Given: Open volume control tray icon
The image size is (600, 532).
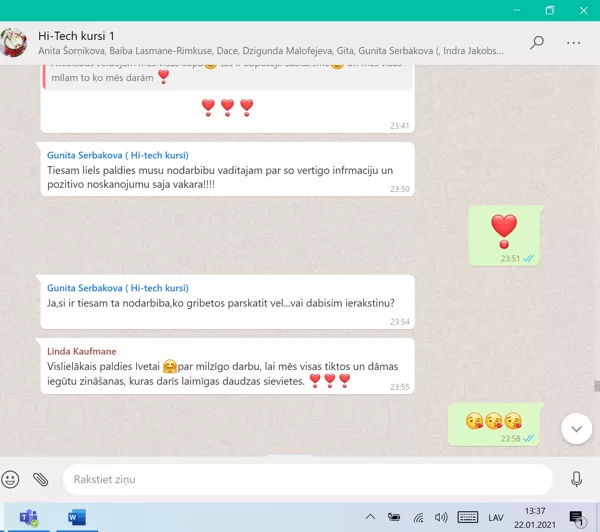Looking at the screenshot, I should coord(441,517).
